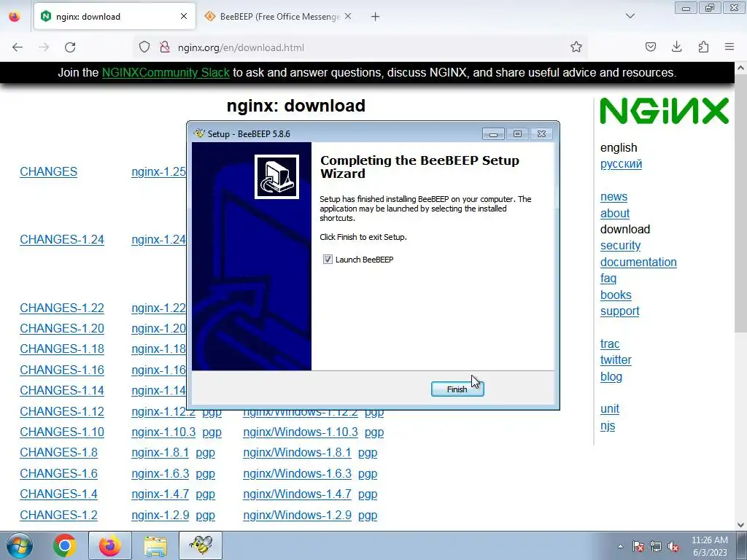
Task: Open the Pocket save icon
Action: 650,47
